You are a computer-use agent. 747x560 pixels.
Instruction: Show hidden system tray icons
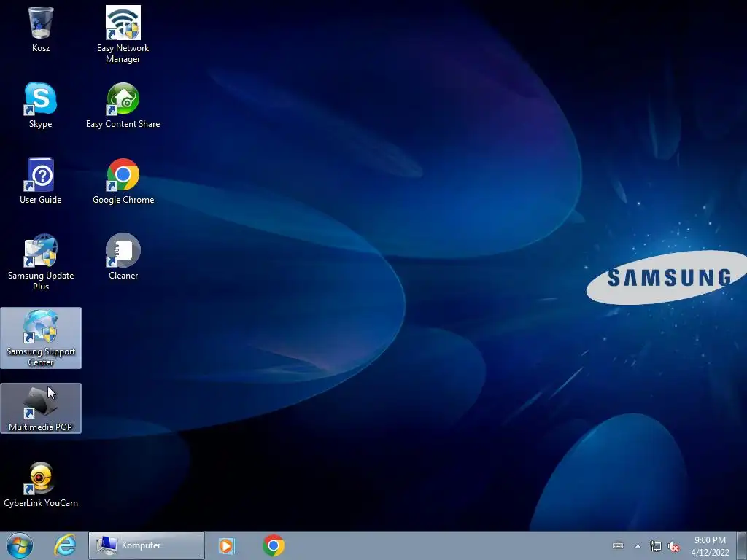pyautogui.click(x=638, y=546)
